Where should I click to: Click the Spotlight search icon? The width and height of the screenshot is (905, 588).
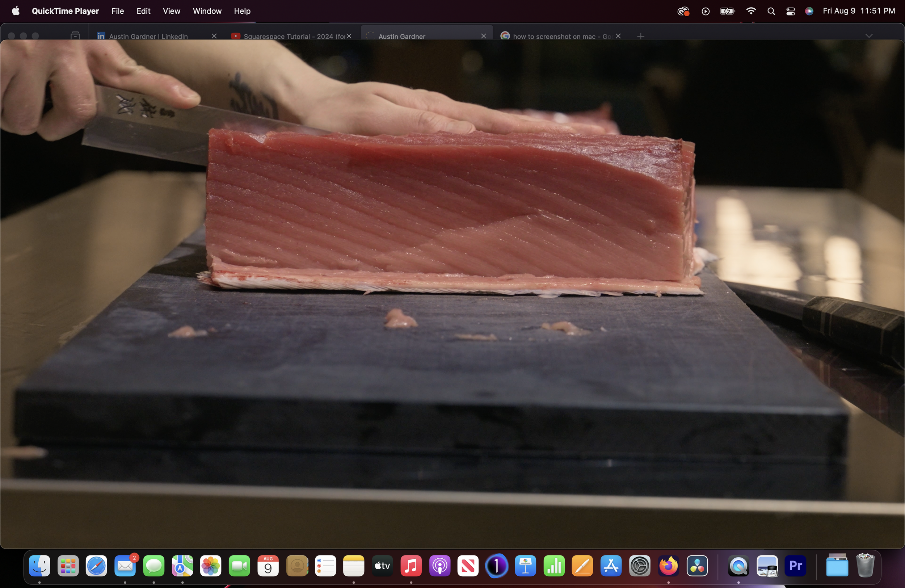(x=771, y=11)
